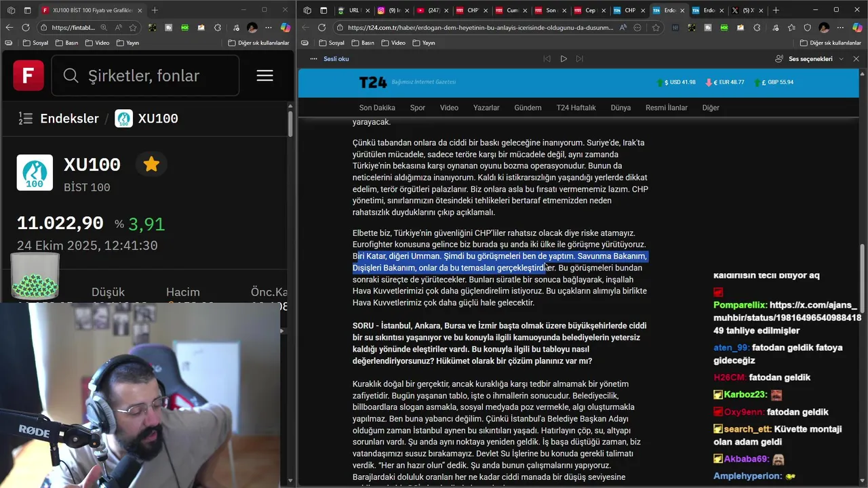Click the t24.com.tr address bar

pyautogui.click(x=480, y=28)
